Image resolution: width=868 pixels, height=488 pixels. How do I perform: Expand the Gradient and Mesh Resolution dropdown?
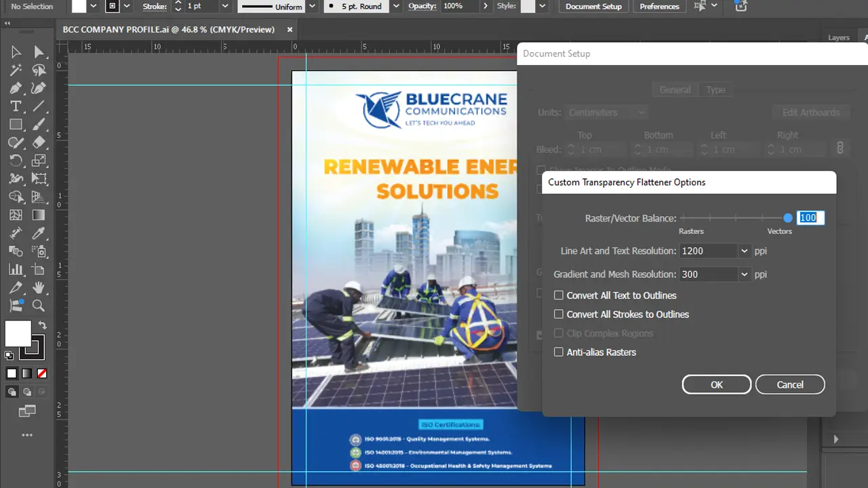(743, 274)
